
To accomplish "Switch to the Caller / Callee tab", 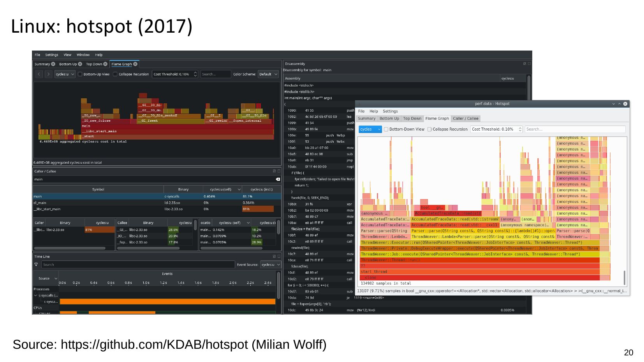I will click(465, 119).
